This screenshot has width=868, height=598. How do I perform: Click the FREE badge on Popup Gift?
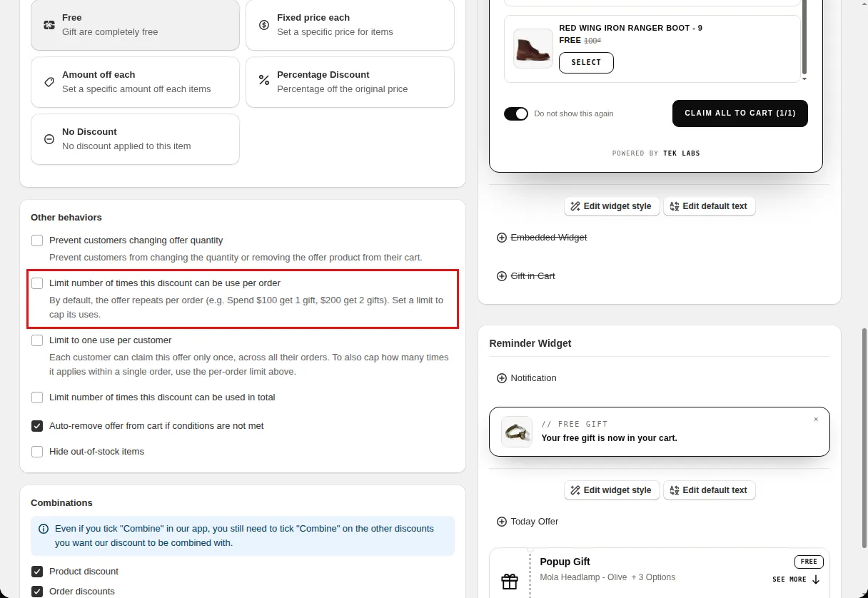[809, 562]
